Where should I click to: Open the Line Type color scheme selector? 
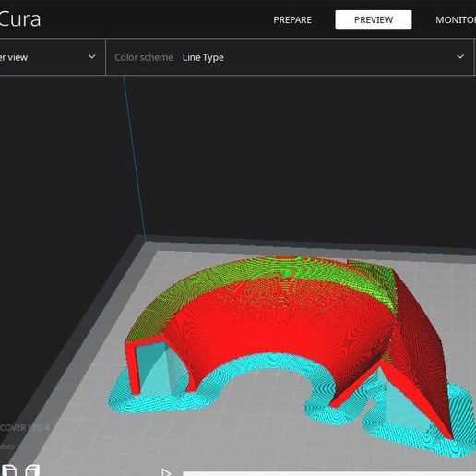(x=203, y=57)
